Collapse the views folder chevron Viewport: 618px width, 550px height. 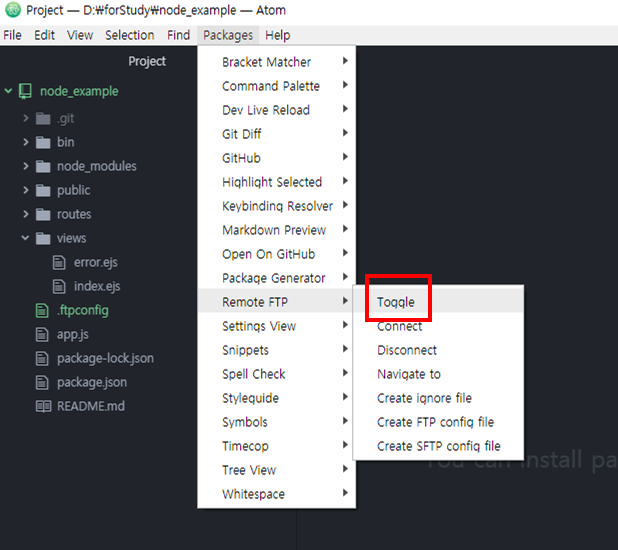pos(25,238)
